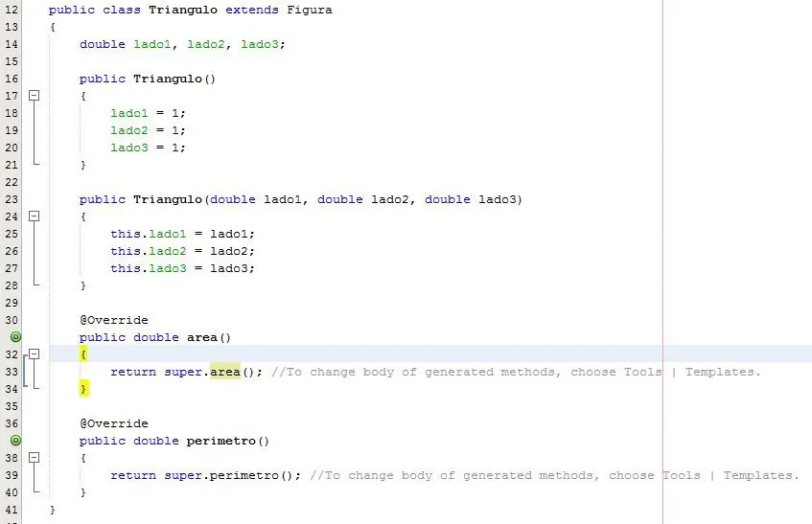
Task: Click the highlighted 'area' in super.area()
Action: [225, 372]
